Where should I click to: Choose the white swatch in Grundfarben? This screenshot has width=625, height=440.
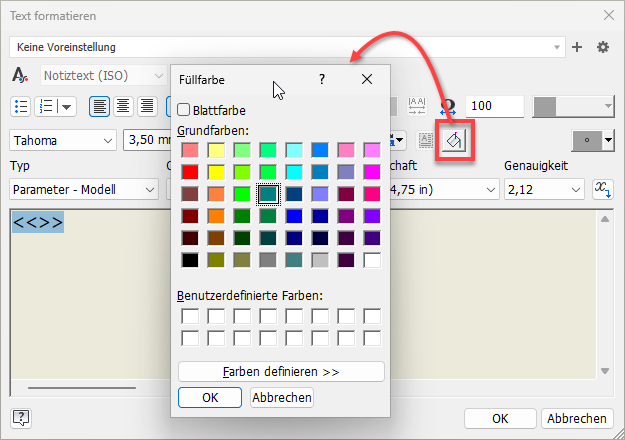coord(372,260)
